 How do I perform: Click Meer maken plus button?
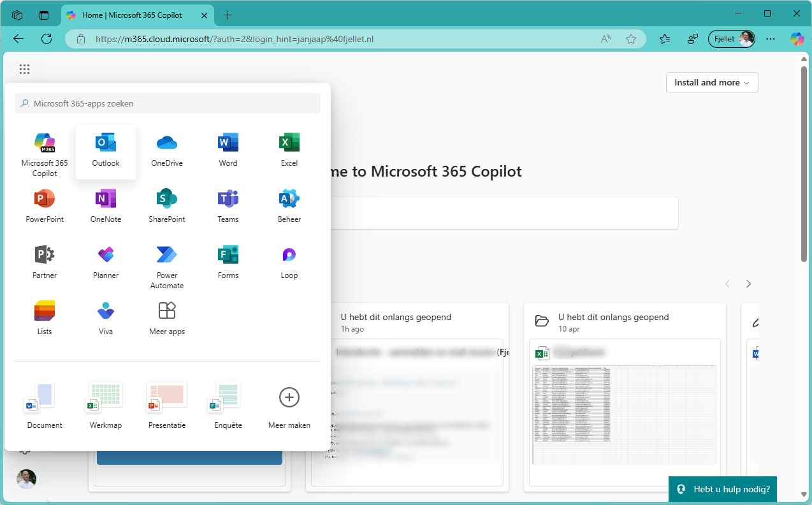point(289,397)
